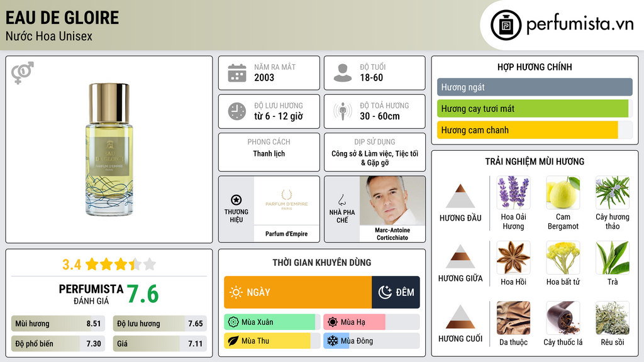Click the Parfum d'Empire brand logo
This screenshot has width=644, height=362.
click(x=287, y=200)
